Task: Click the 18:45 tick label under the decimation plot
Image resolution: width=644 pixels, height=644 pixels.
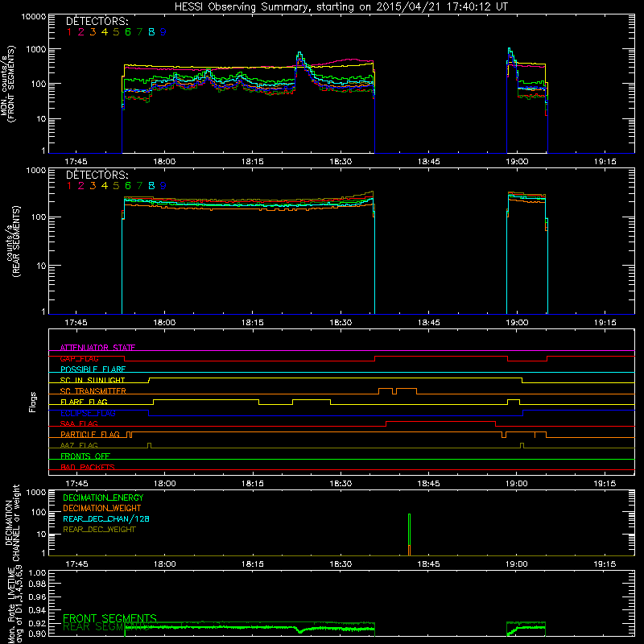Action: tap(428, 564)
